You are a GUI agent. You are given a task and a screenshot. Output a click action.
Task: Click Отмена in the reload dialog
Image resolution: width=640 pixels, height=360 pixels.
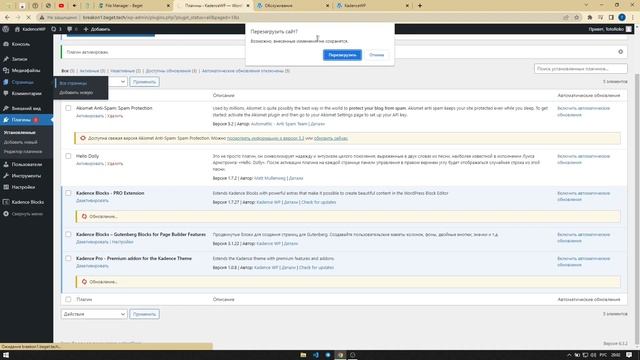click(x=376, y=55)
